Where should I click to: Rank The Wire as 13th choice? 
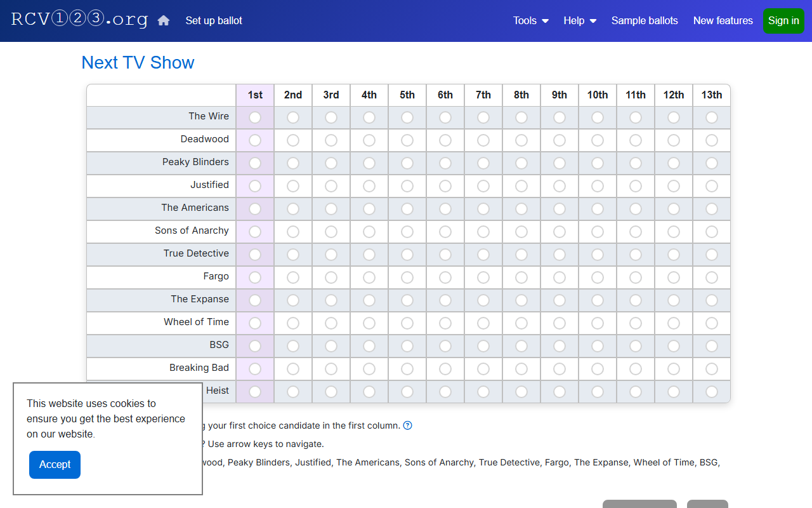712,117
